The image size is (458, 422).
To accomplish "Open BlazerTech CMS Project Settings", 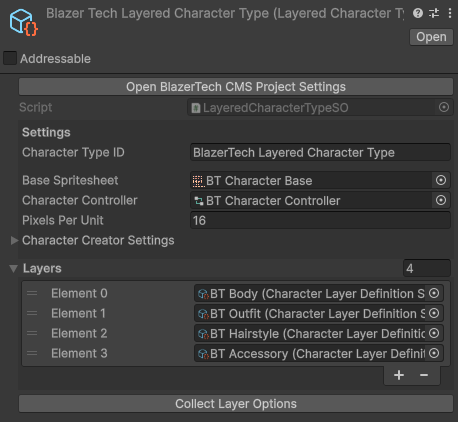I will pyautogui.click(x=236, y=87).
